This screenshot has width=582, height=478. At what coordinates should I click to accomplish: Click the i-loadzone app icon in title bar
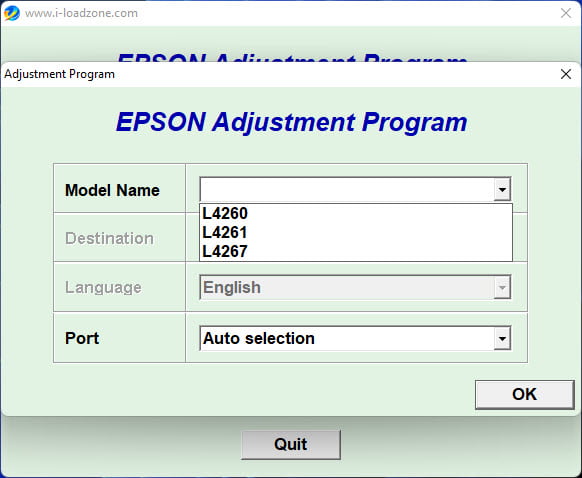click(12, 13)
